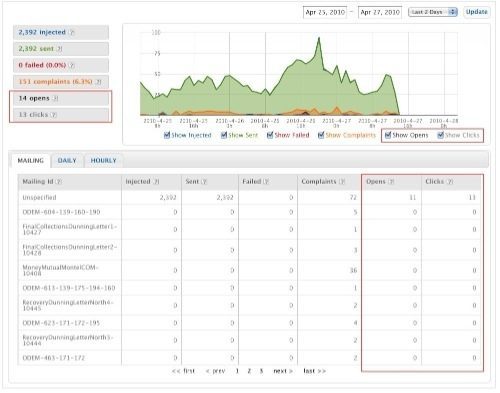Screen dimensions: 500x393
Task: Toggle Show Complaints checkbox
Action: click(321, 135)
